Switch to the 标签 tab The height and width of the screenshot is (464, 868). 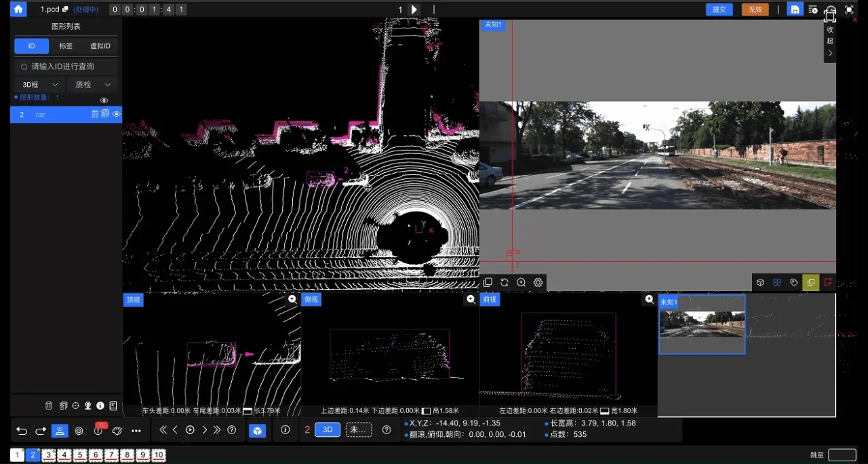66,46
